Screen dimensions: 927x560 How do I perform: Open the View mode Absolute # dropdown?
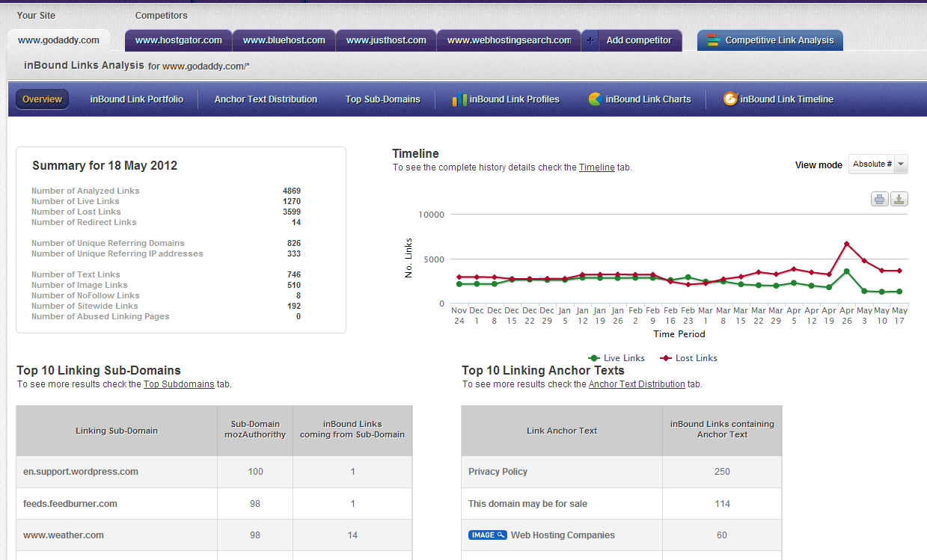point(878,164)
